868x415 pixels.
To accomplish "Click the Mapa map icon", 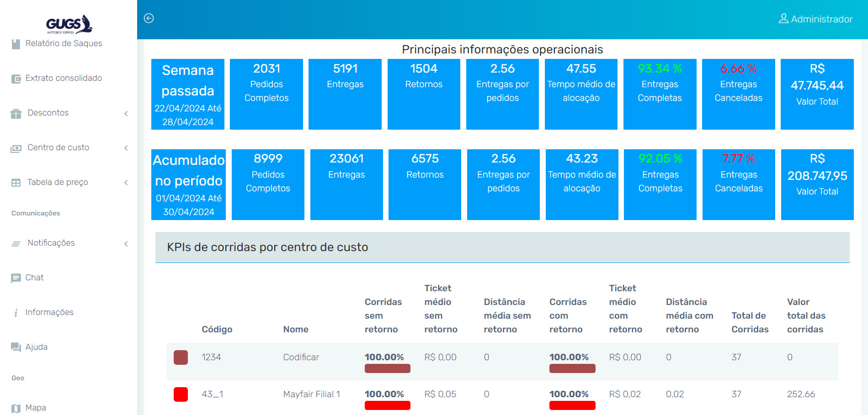I will pos(16,408).
